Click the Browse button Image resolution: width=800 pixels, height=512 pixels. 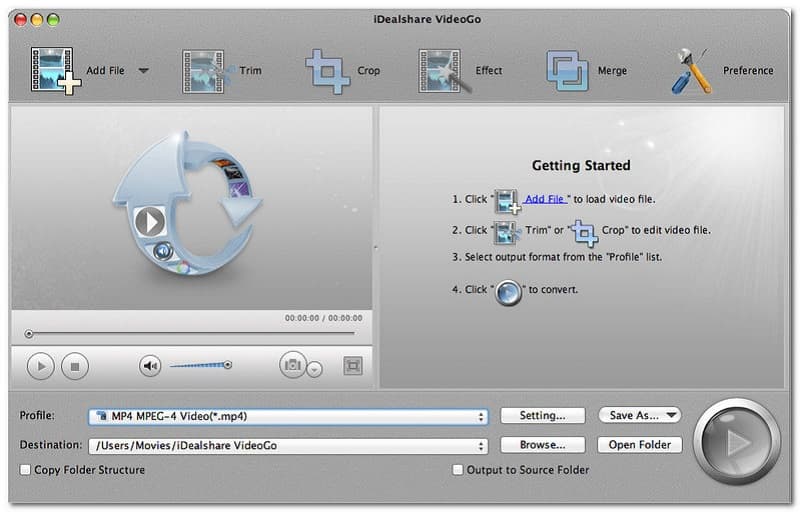click(542, 445)
